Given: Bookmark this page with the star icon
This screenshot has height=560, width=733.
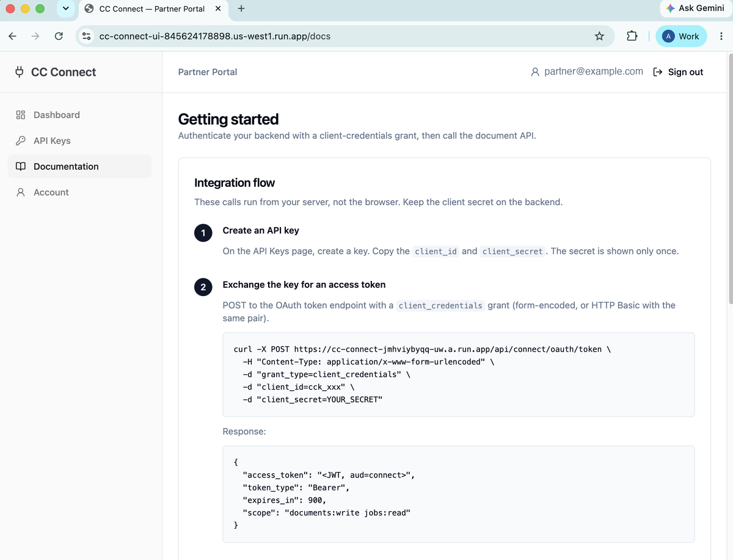Looking at the screenshot, I should [x=599, y=36].
